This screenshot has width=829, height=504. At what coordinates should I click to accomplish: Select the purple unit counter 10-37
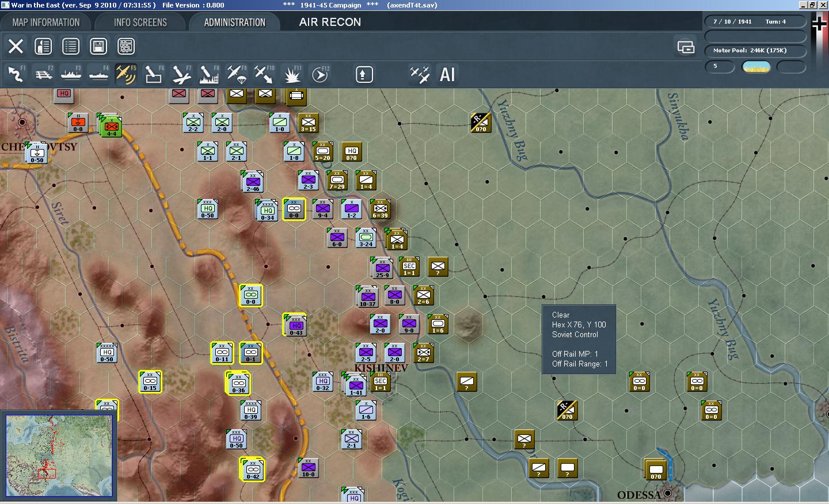pyautogui.click(x=368, y=297)
